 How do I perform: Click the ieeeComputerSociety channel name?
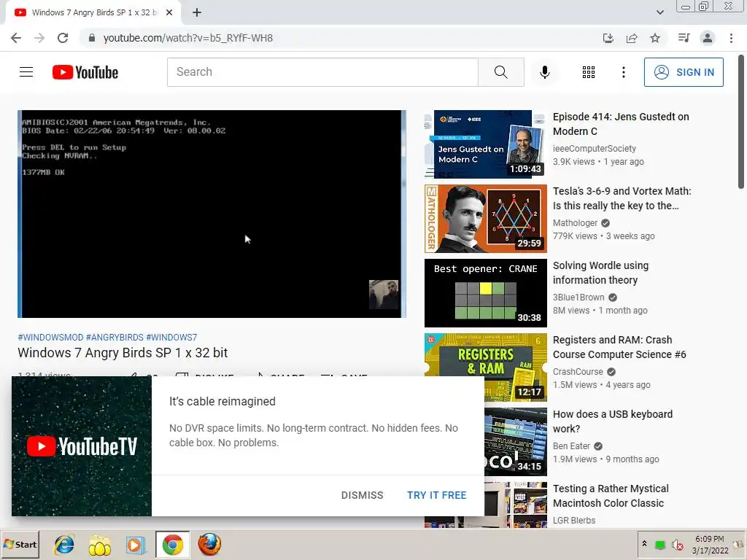point(594,149)
